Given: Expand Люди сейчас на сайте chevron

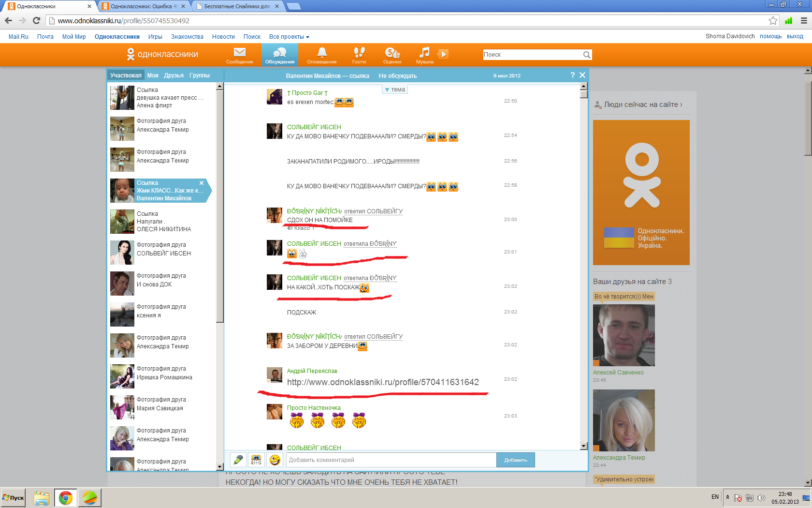Looking at the screenshot, I should click(x=681, y=105).
